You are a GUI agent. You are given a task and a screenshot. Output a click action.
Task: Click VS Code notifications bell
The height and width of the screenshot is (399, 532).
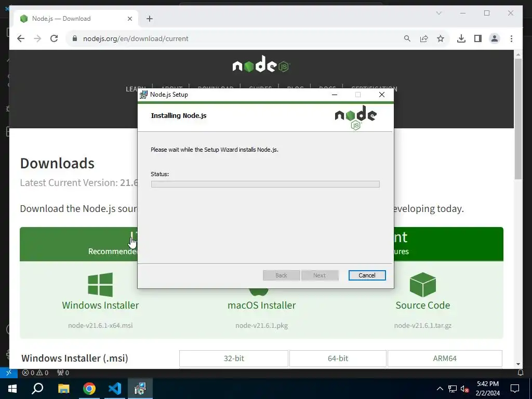[520, 373]
